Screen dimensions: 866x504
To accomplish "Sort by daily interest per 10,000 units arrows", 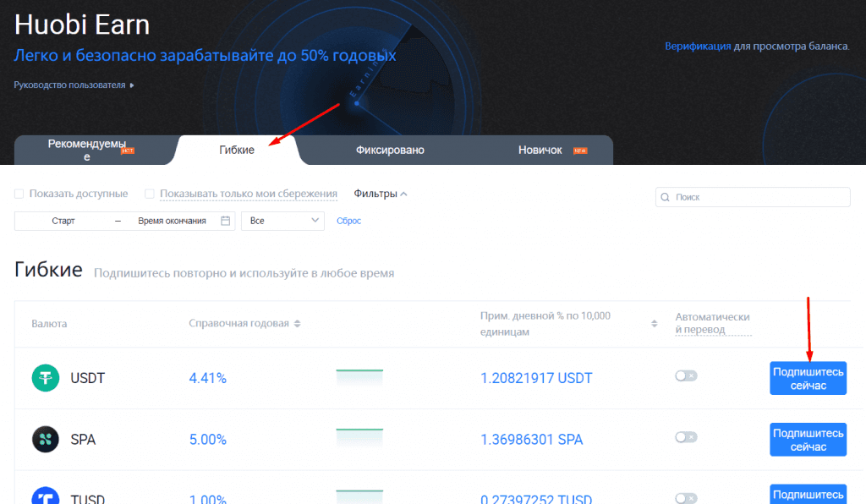I will pyautogui.click(x=654, y=324).
